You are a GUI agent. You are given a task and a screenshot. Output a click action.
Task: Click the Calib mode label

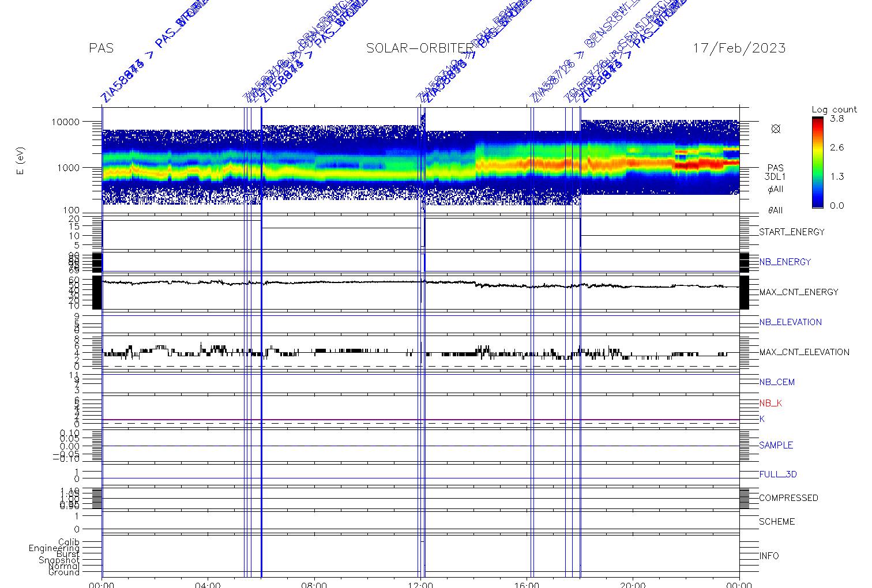(x=69, y=542)
